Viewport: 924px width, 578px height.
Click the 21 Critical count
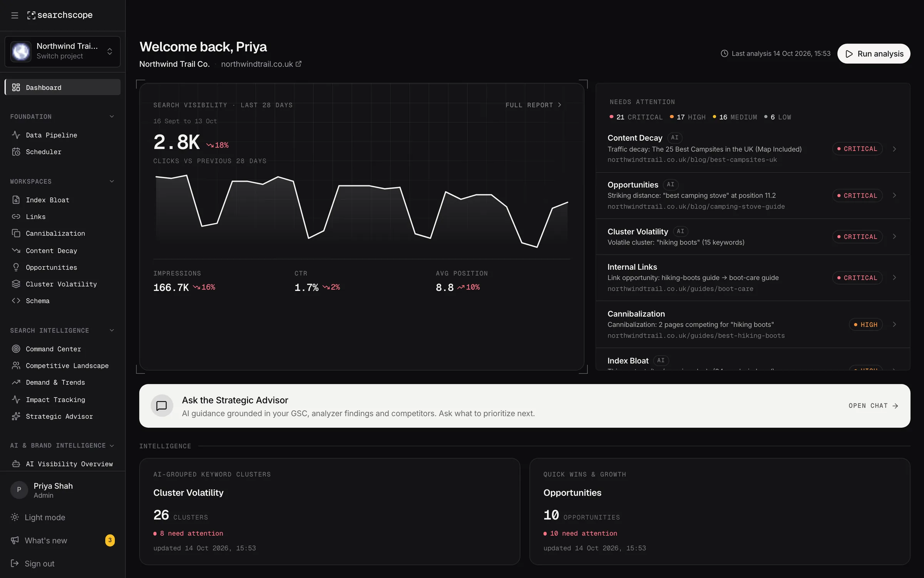(636, 117)
